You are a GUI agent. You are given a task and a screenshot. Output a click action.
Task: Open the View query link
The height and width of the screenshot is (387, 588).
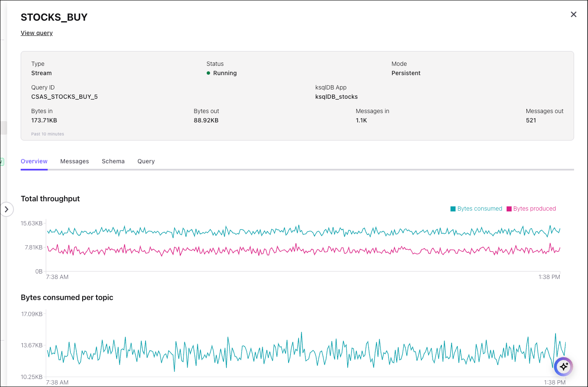(37, 33)
